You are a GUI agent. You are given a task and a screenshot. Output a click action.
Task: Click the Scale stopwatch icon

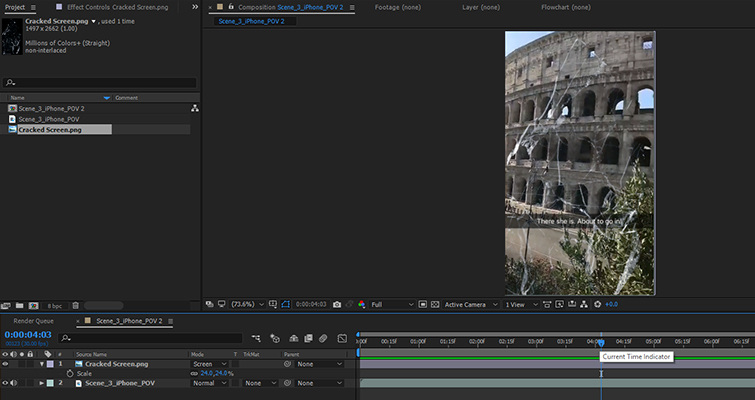click(70, 373)
